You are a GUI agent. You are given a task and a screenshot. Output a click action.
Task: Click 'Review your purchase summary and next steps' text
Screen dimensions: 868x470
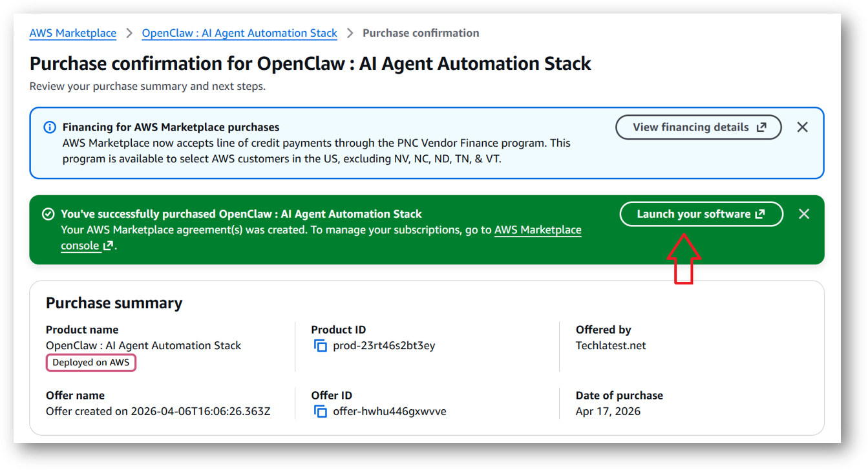147,86
